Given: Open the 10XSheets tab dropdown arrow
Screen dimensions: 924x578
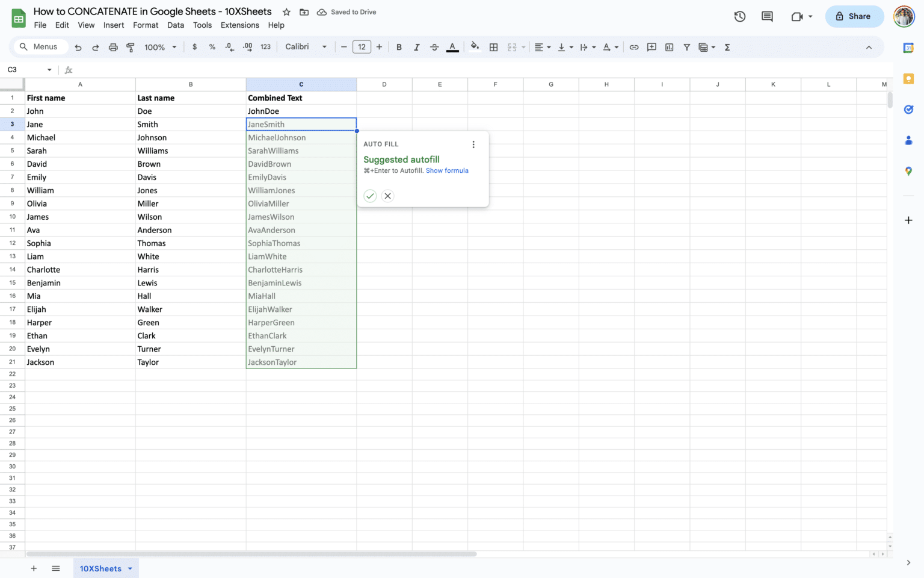Looking at the screenshot, I should coord(130,568).
